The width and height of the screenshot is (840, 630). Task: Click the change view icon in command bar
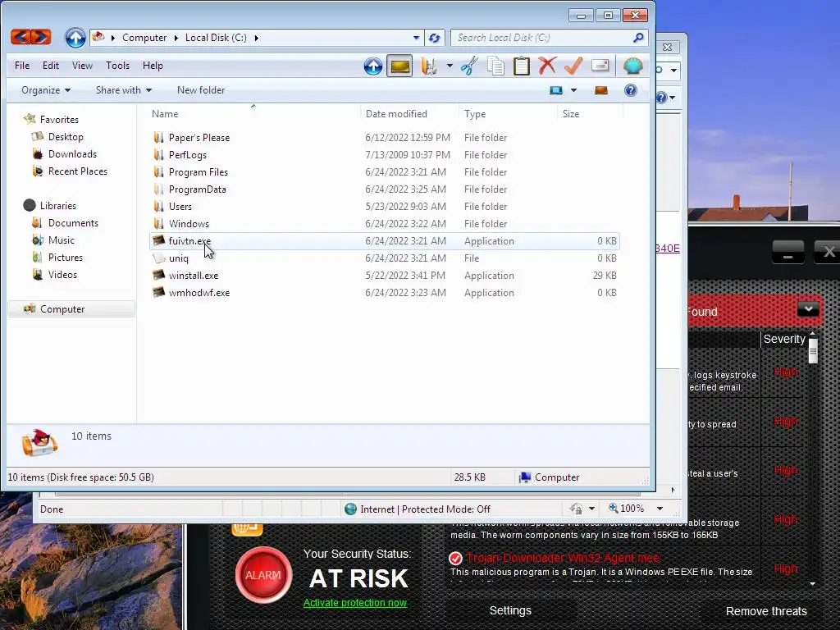click(x=556, y=90)
